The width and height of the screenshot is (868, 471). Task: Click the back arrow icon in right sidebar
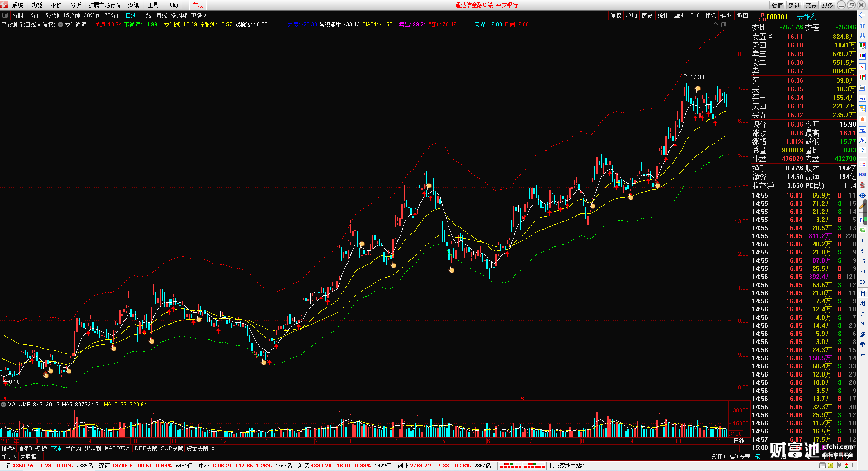click(863, 15)
